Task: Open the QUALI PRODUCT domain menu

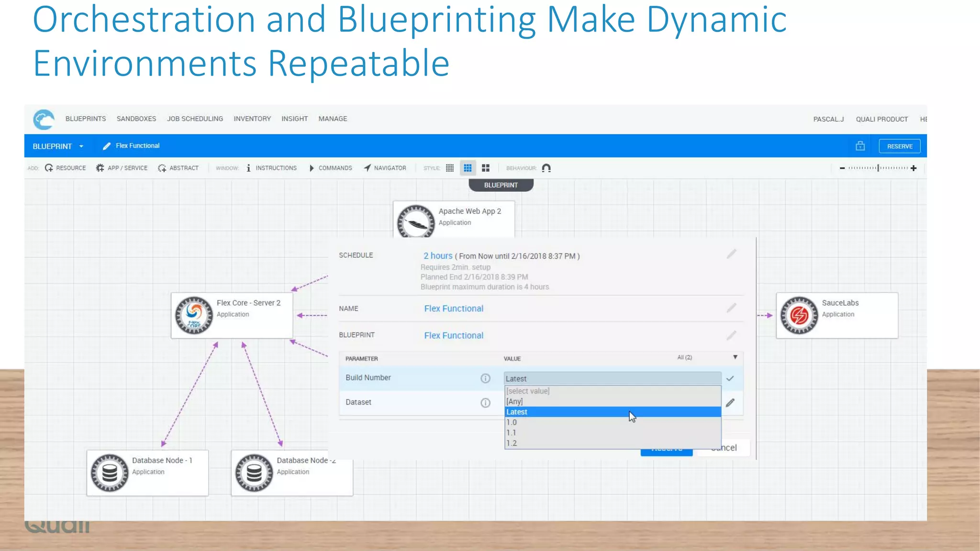Action: [x=882, y=119]
